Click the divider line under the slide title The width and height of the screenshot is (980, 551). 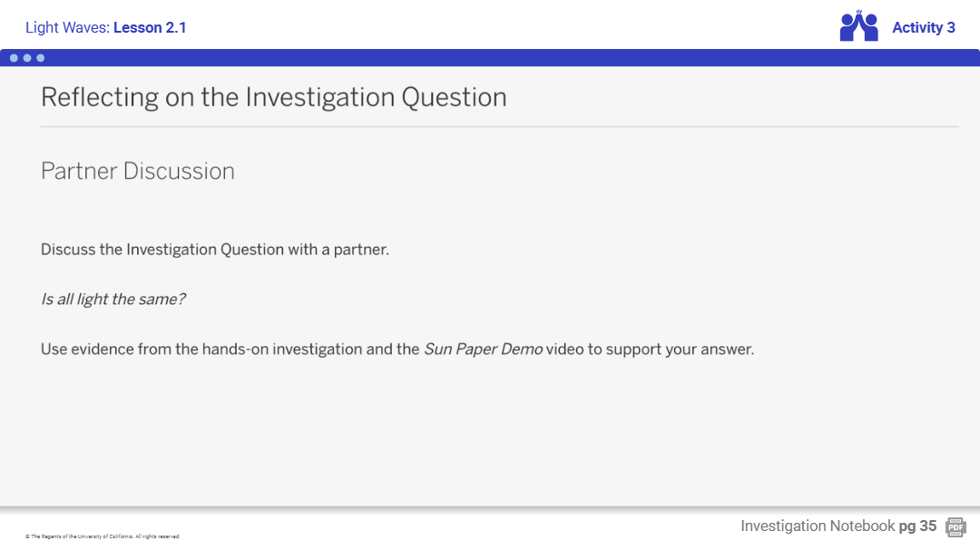(499, 127)
